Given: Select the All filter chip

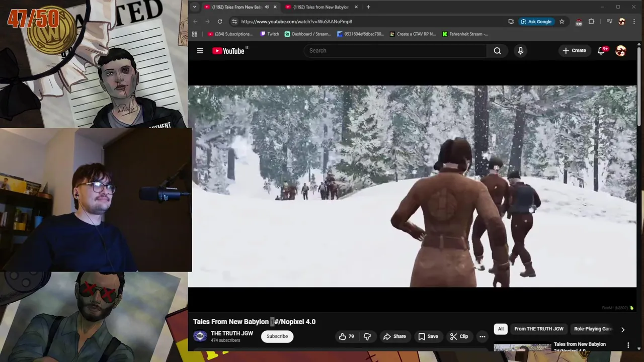Looking at the screenshot, I should click(501, 329).
